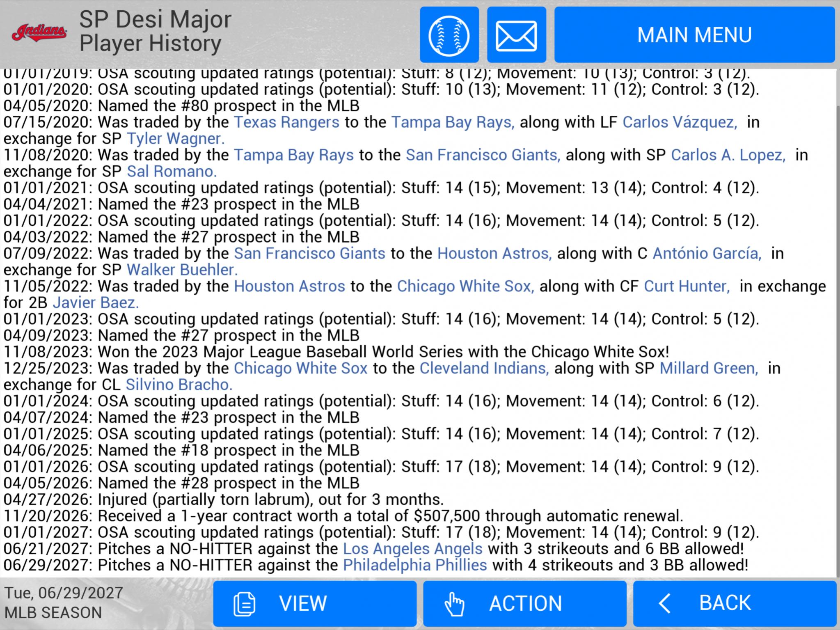Open the mail envelope icon
840x630 pixels.
[x=516, y=35]
